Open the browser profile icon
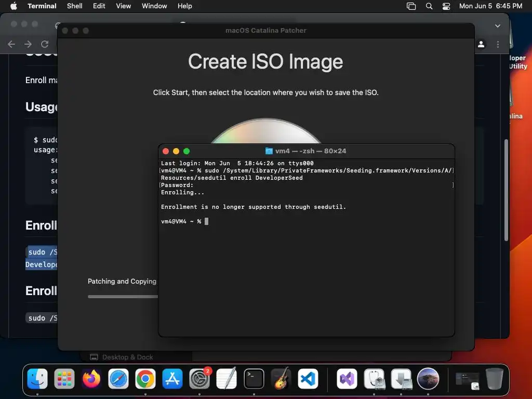 (481, 44)
